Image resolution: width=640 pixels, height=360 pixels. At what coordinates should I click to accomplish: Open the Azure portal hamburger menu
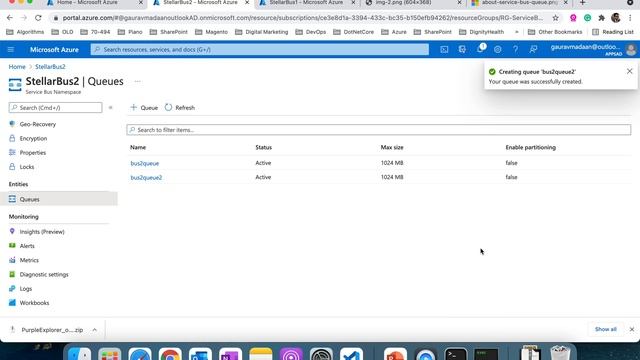11,49
